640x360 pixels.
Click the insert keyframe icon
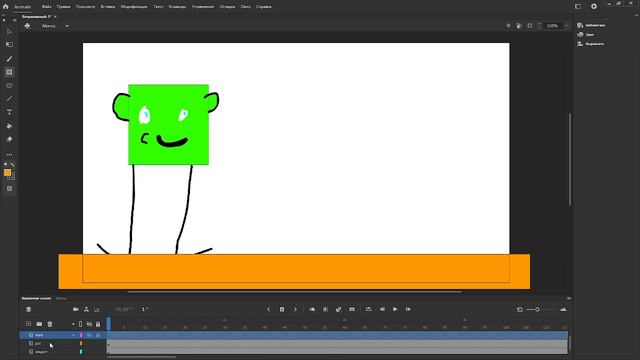[x=282, y=309]
